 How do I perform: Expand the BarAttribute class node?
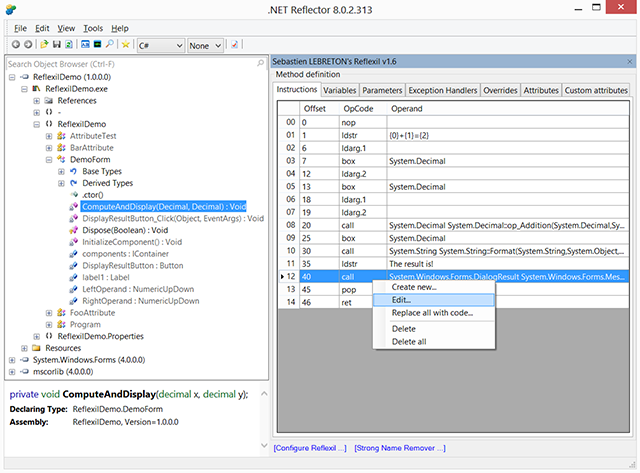(x=49, y=148)
